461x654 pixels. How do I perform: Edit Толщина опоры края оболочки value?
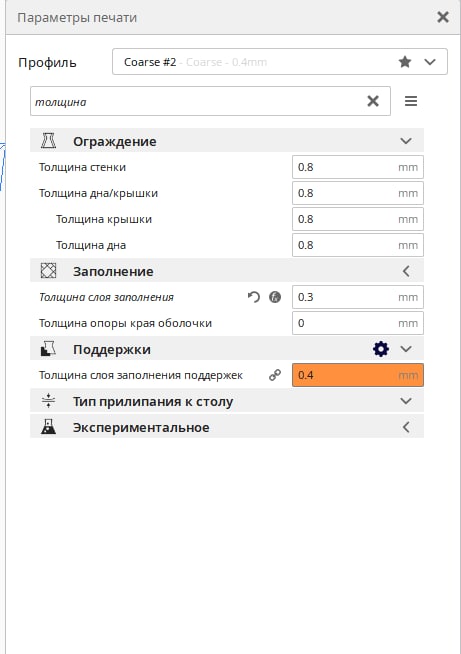point(358,323)
